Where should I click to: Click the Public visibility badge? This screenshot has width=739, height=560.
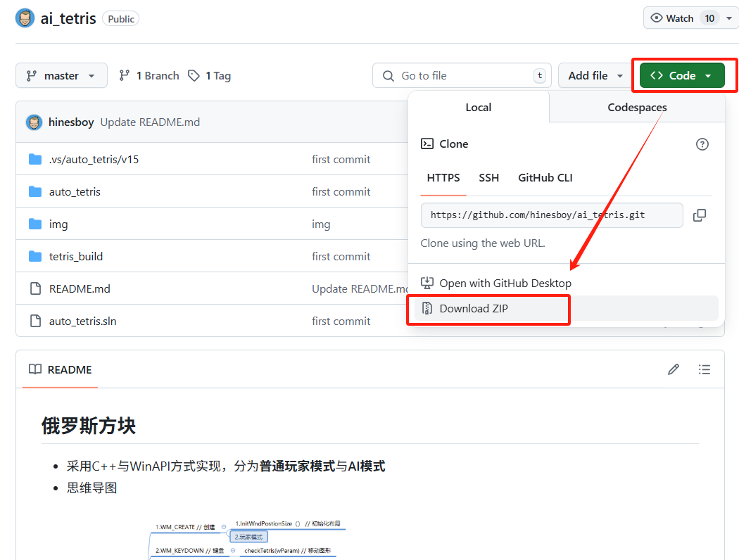[120, 19]
